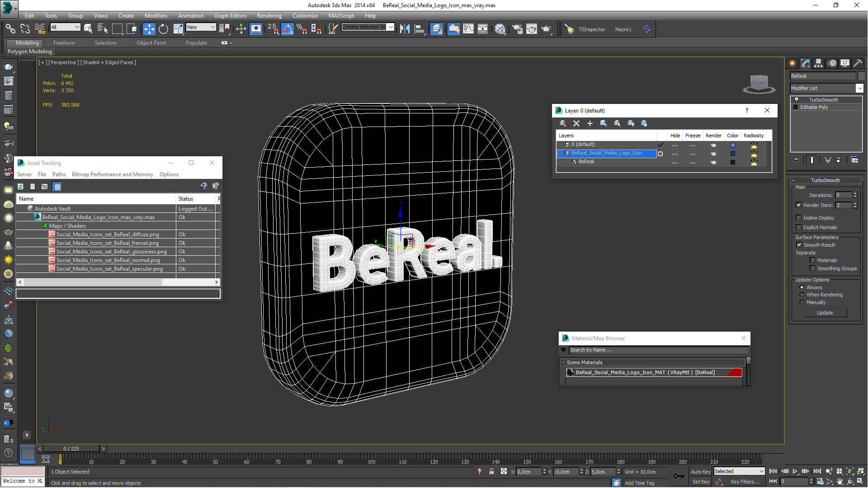Click the Mirror tool in main toolbar
Viewport: 868px width, 488px height.
(x=405, y=29)
